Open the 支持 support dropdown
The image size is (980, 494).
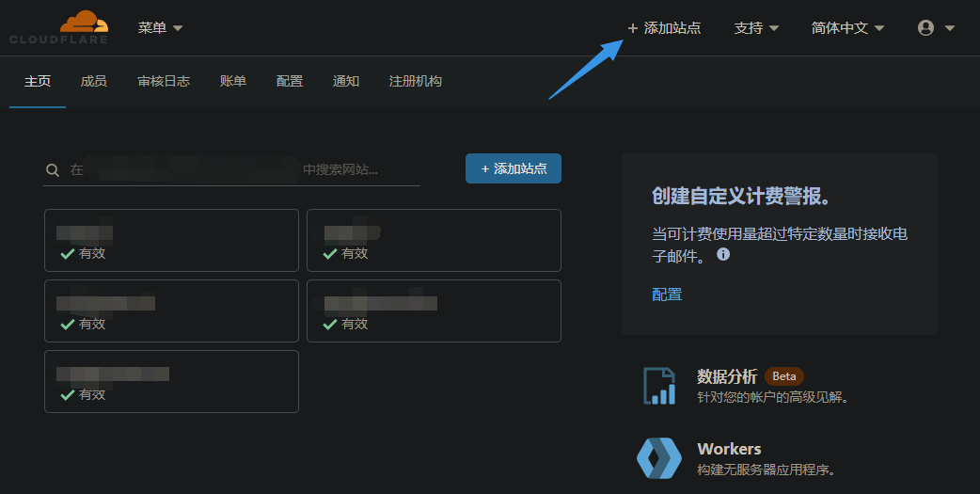756,28
